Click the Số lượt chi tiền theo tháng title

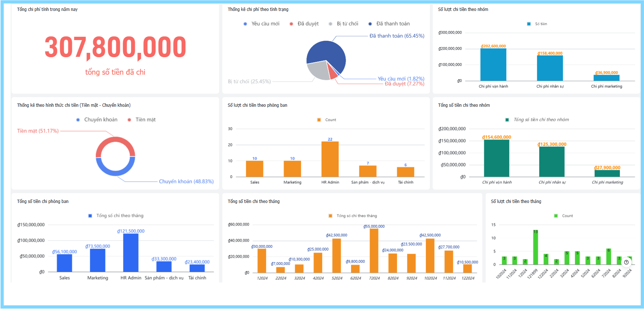tap(516, 201)
